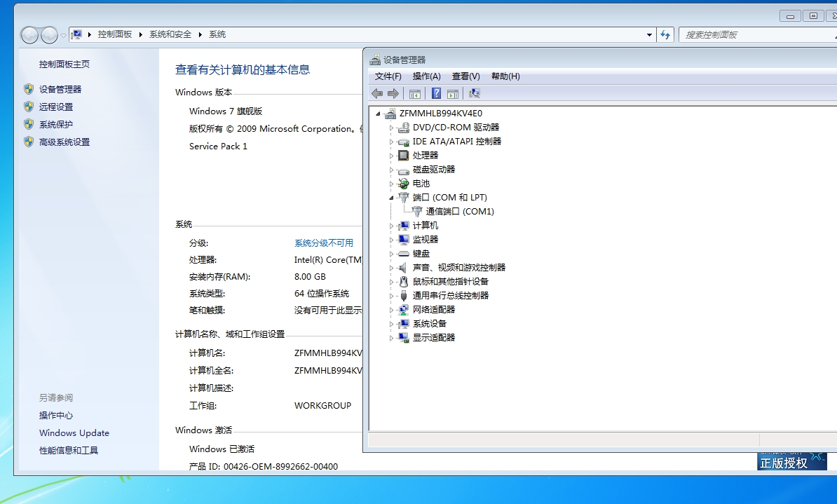Click WORKGROUP workgroup value text
837x504 pixels.
tap(323, 406)
